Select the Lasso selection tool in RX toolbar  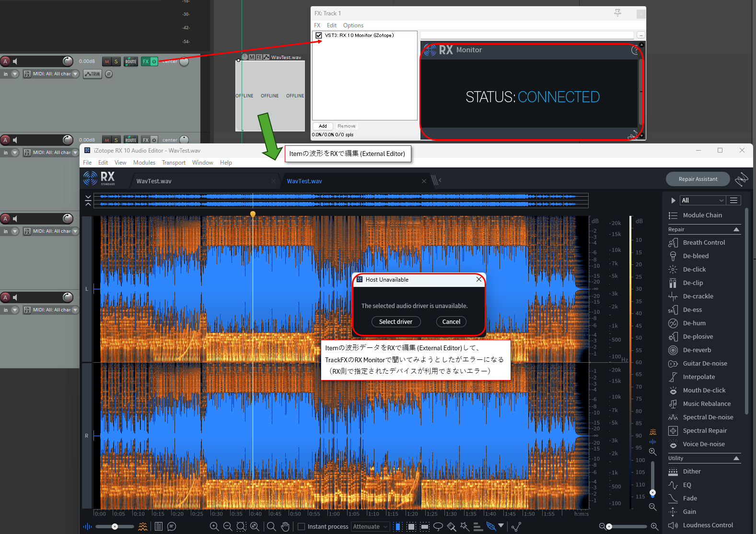pos(438,526)
